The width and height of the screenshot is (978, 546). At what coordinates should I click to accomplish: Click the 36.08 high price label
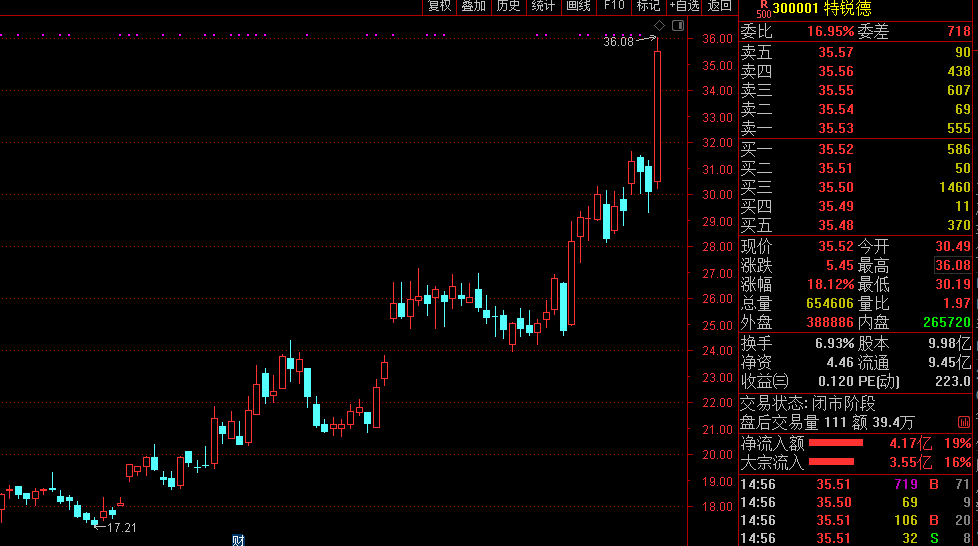click(x=619, y=42)
